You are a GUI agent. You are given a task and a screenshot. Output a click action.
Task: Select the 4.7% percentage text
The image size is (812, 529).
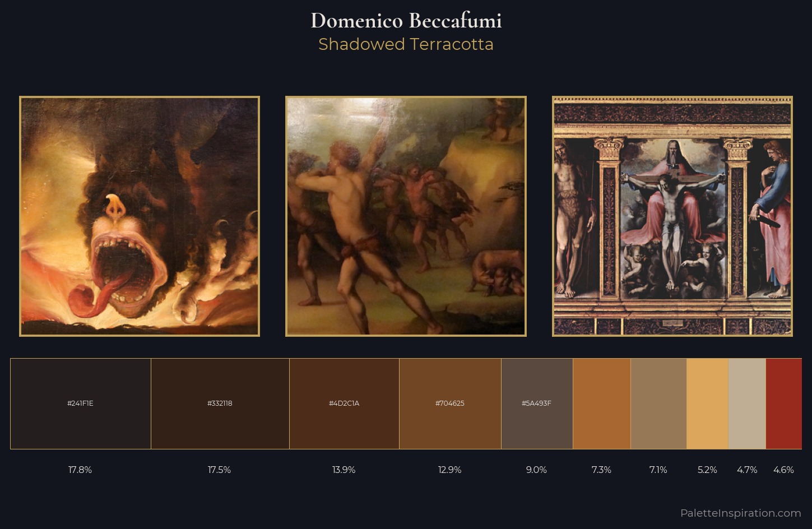coord(747,470)
